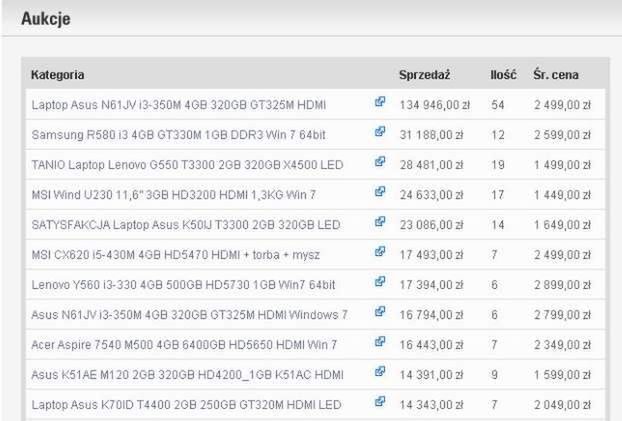
Task: Select quantity 19 in Lenovo G550 row
Action: [x=498, y=165]
